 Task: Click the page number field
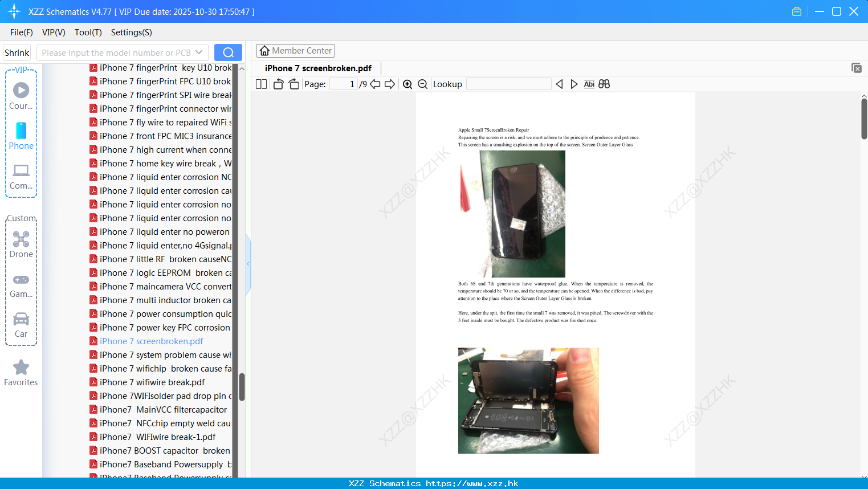point(344,84)
